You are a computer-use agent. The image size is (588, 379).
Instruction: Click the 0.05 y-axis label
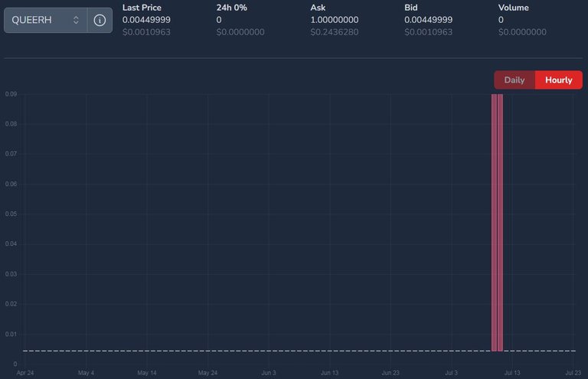pos(11,214)
